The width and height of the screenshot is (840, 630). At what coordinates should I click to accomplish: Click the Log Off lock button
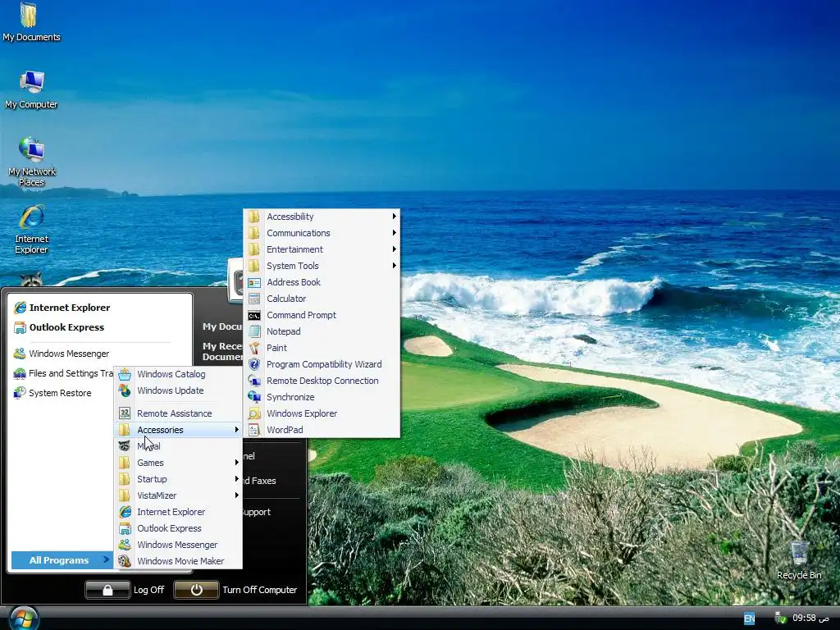click(107, 590)
